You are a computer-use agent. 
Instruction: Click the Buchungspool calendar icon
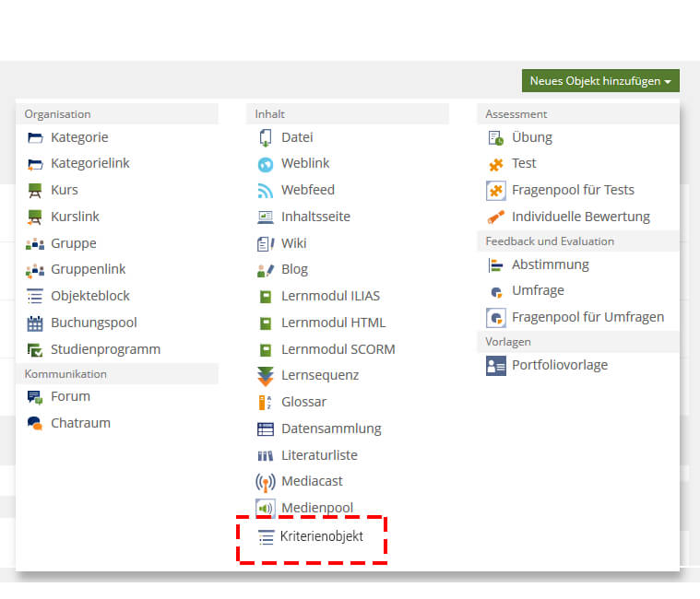click(35, 323)
